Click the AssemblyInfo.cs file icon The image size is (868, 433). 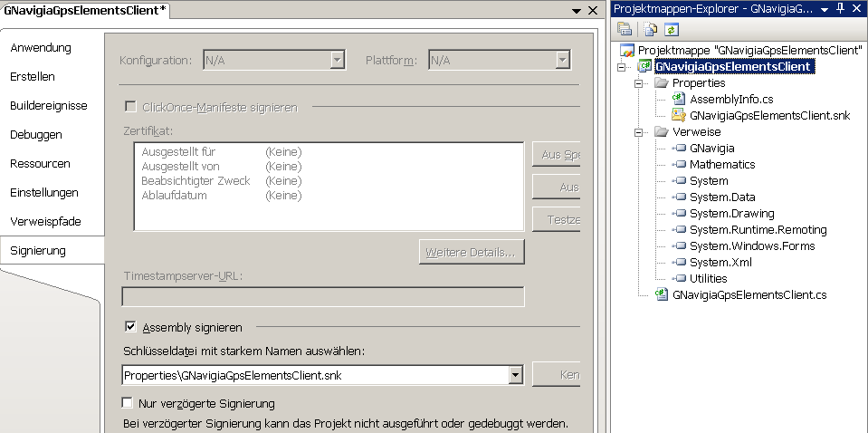coord(679,99)
